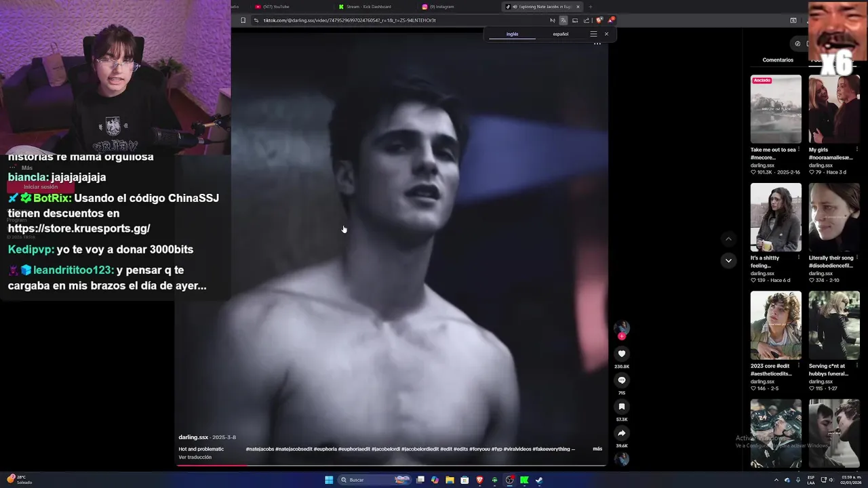Bookmark the page with the address bar bookmark icon
This screenshot has height=488, width=868.
click(x=243, y=20)
